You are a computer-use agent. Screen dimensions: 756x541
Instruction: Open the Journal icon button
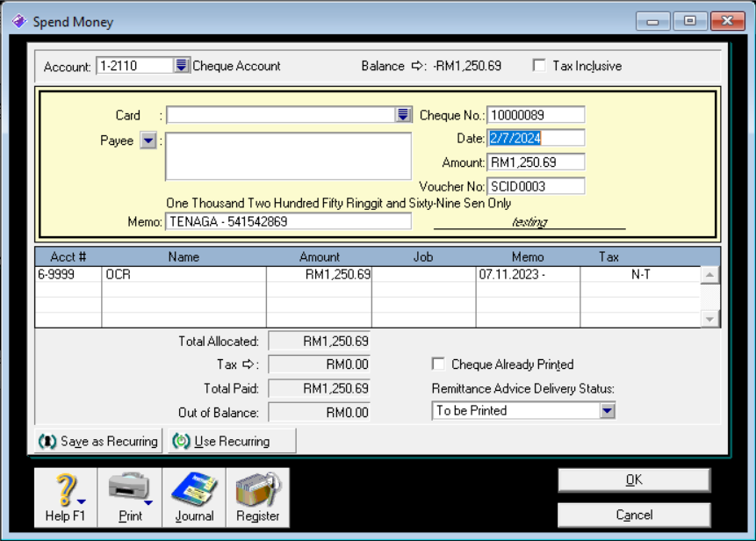coord(194,496)
